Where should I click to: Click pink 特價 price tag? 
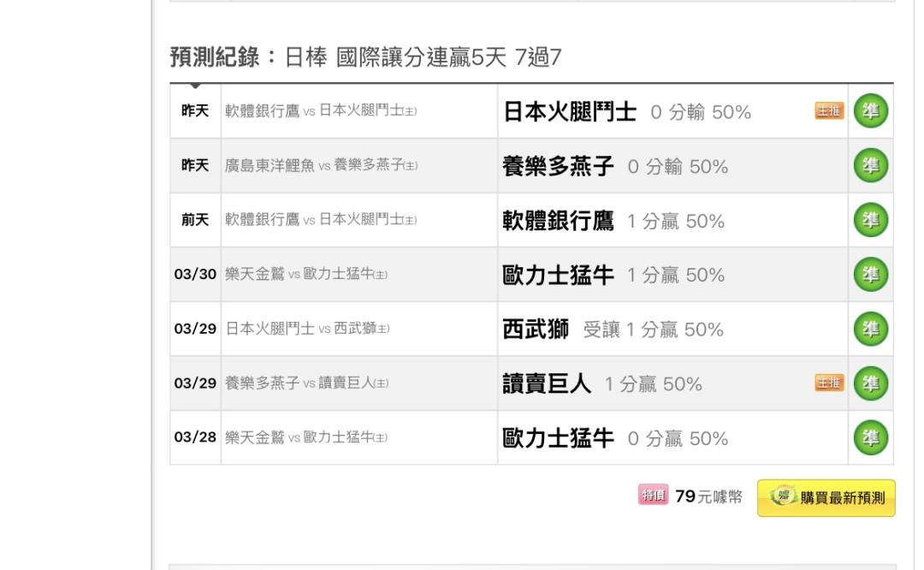click(x=653, y=496)
